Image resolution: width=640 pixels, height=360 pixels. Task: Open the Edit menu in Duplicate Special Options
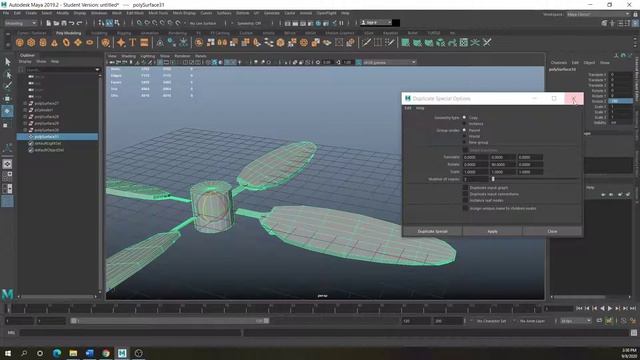[x=408, y=108]
